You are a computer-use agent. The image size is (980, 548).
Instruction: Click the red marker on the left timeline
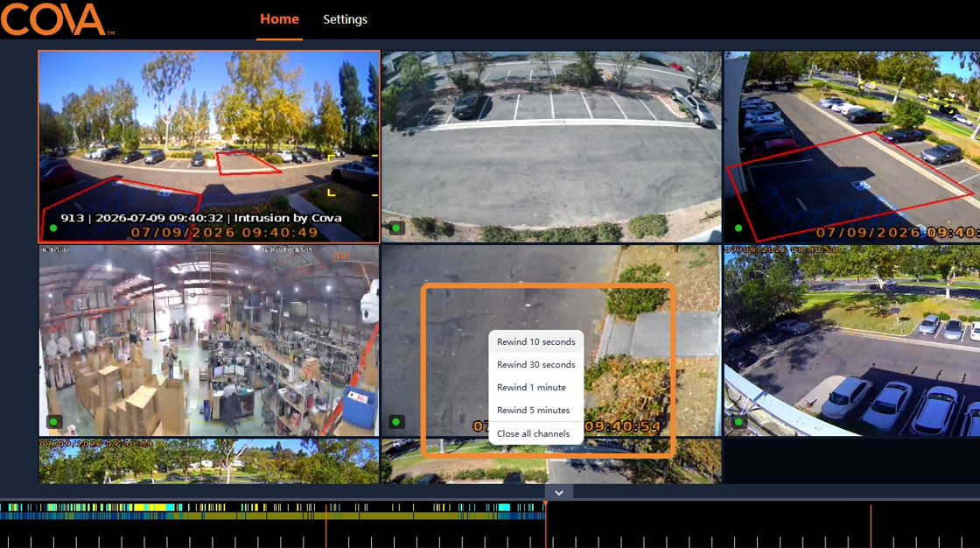325,524
